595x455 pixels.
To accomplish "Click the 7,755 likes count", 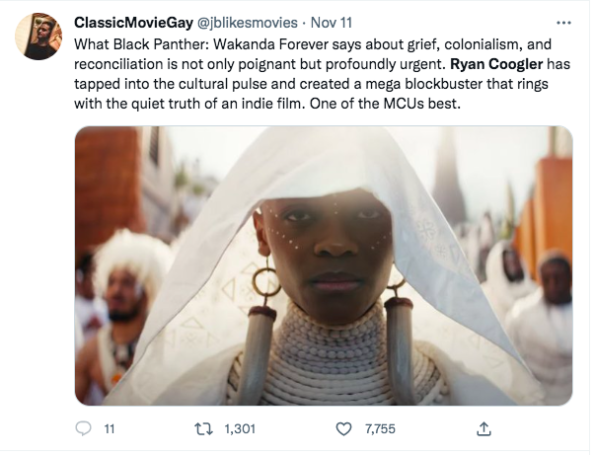I will point(380,429).
